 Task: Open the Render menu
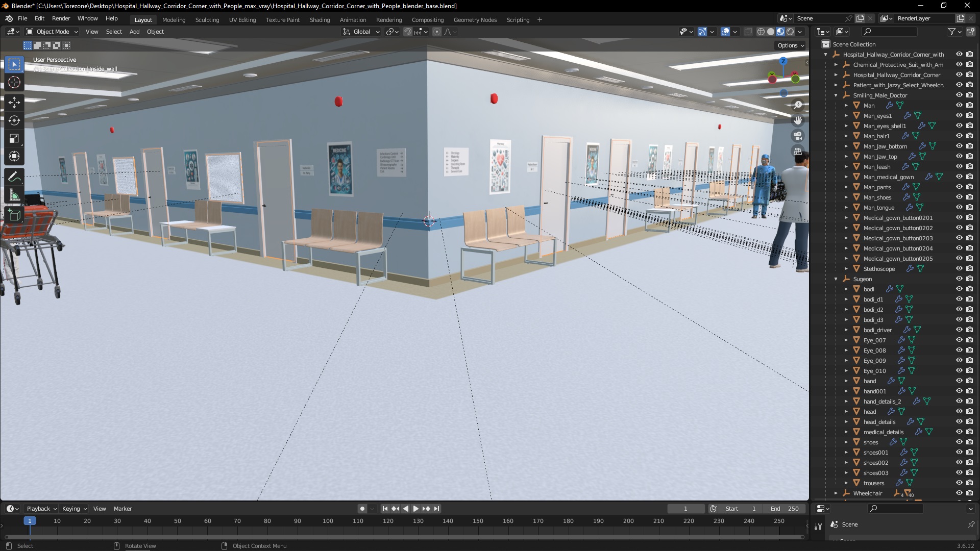61,18
